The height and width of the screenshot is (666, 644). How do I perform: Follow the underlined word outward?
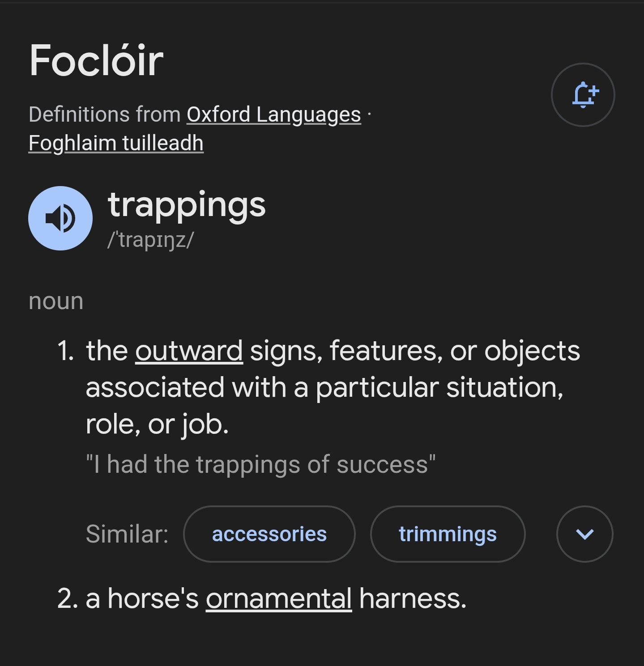(x=189, y=351)
